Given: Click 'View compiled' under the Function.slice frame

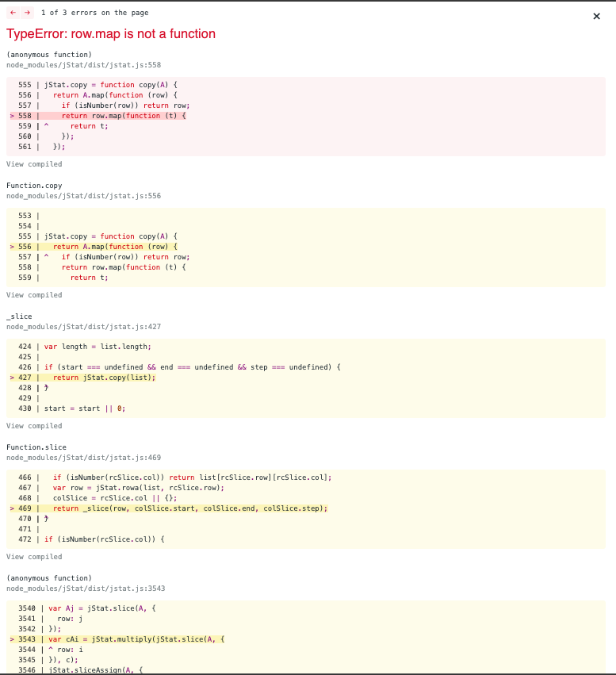Looking at the screenshot, I should point(34,556).
